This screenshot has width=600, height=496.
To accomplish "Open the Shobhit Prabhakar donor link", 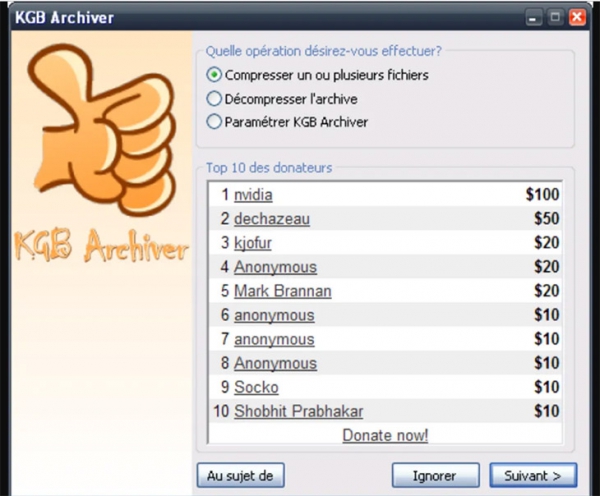I will [298, 411].
